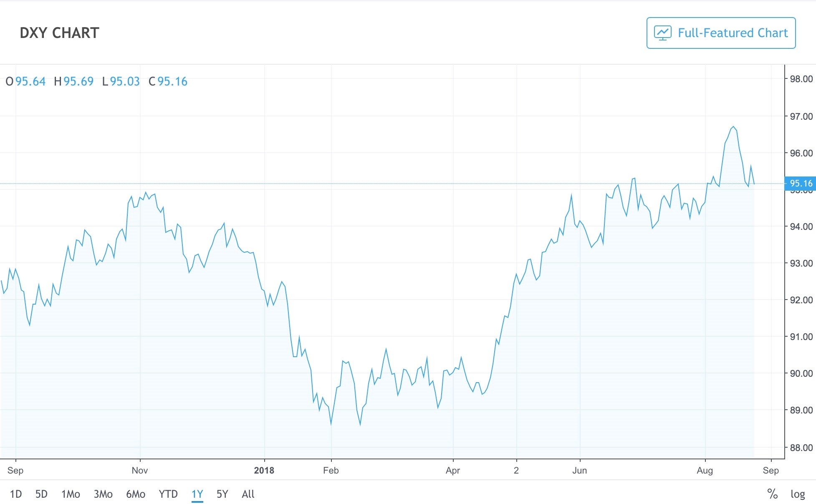
Task: Click the Close value 95.16 in legend
Action: pyautogui.click(x=172, y=81)
